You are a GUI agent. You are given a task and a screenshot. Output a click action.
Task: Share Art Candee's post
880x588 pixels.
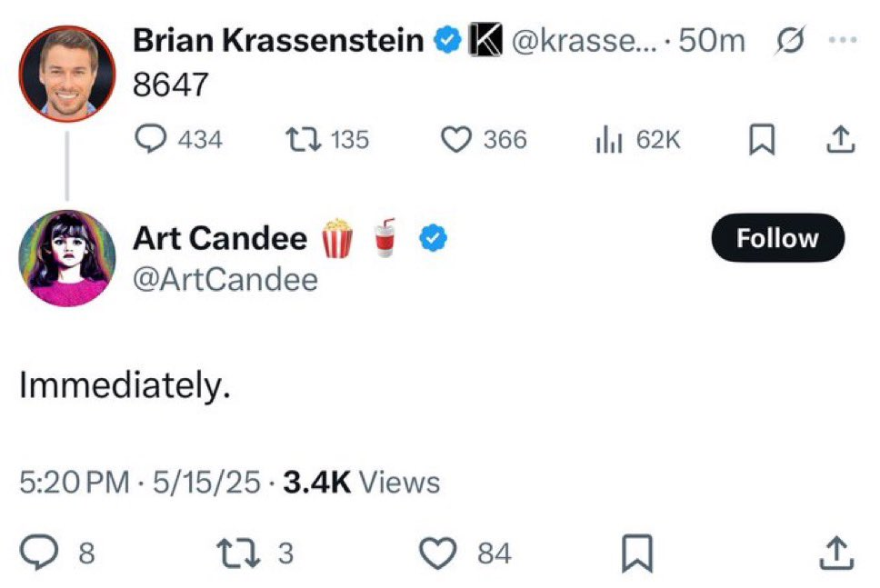click(x=836, y=553)
